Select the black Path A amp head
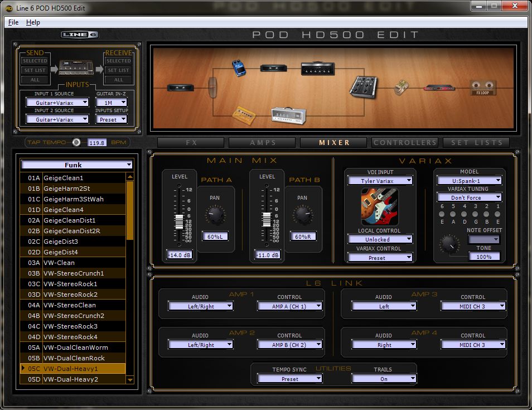The width and height of the screenshot is (532, 410). click(x=317, y=69)
